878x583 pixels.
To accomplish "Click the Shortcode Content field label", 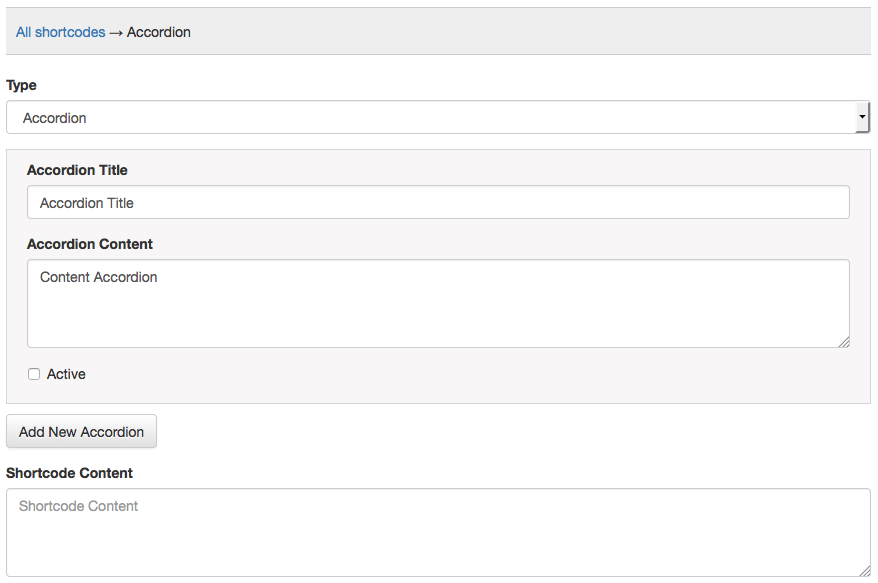I will click(x=69, y=472).
